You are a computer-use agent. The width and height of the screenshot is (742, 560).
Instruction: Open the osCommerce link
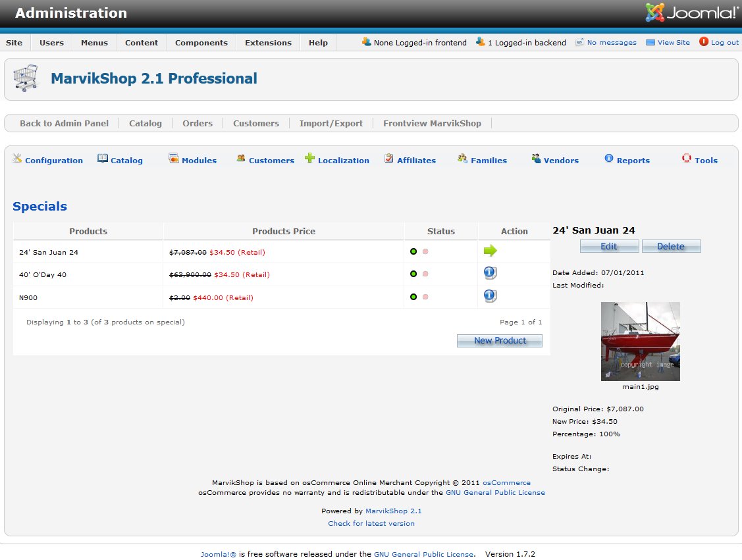(506, 483)
